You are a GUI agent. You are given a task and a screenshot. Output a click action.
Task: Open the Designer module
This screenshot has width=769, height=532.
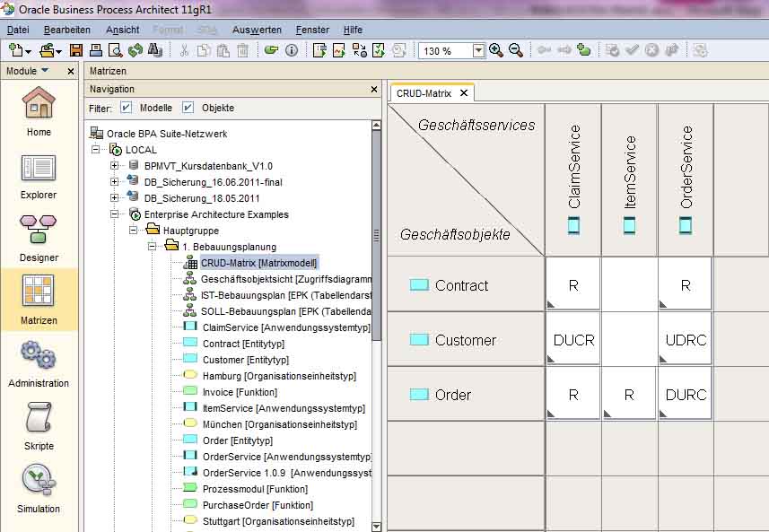pos(39,239)
